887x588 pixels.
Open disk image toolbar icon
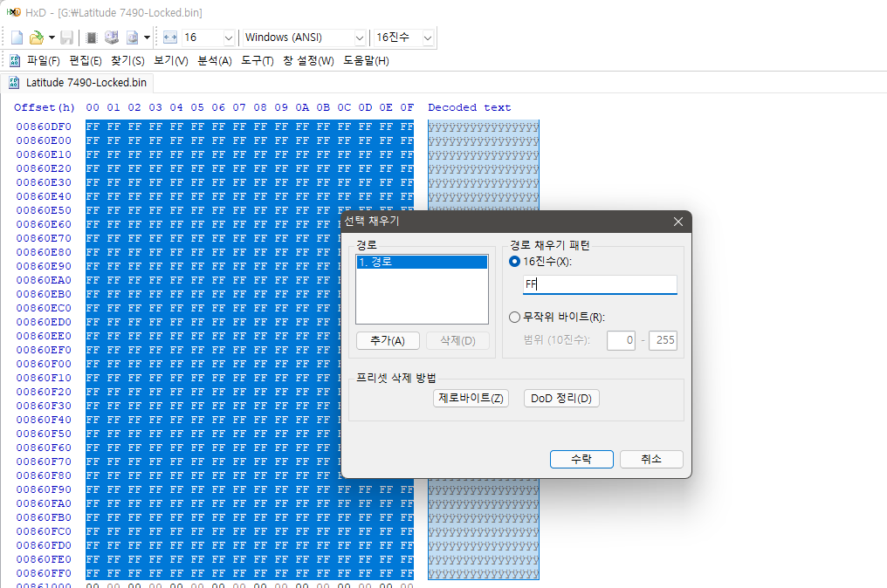click(133, 38)
